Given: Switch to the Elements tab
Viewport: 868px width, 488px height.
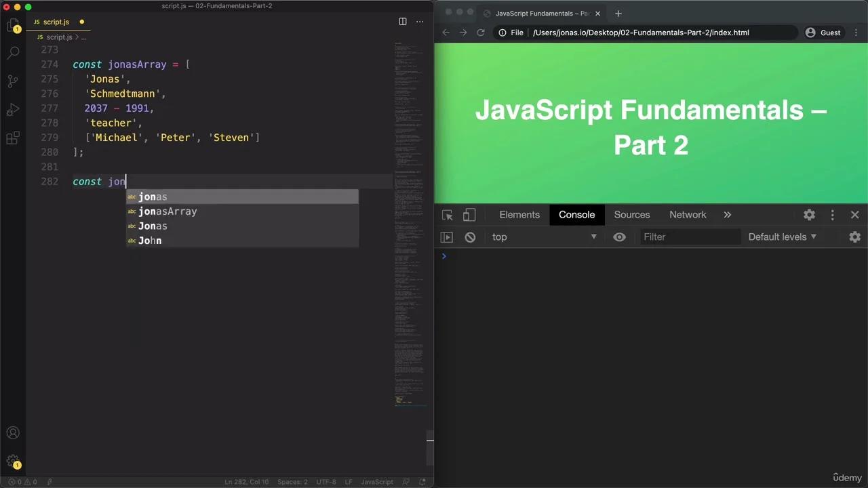Looking at the screenshot, I should coord(519,214).
